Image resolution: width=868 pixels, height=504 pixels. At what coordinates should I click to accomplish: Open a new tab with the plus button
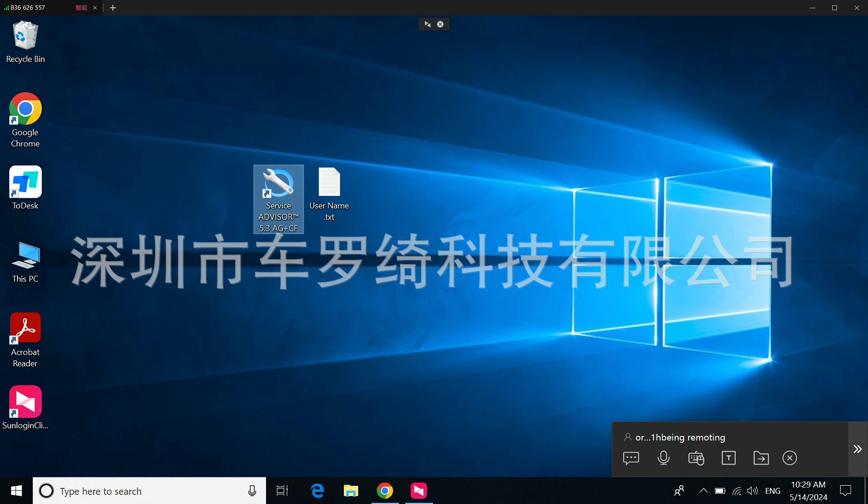point(113,8)
